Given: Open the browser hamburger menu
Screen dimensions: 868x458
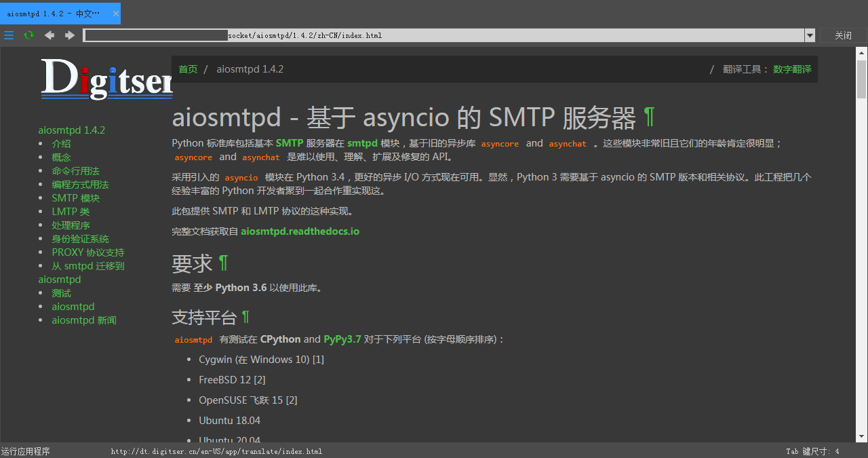Looking at the screenshot, I should [9, 35].
